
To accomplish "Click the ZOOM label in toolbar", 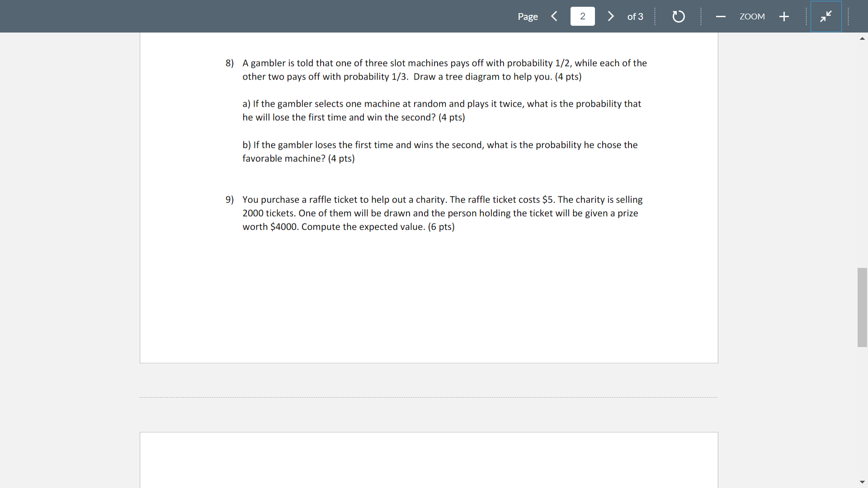I will (x=752, y=17).
